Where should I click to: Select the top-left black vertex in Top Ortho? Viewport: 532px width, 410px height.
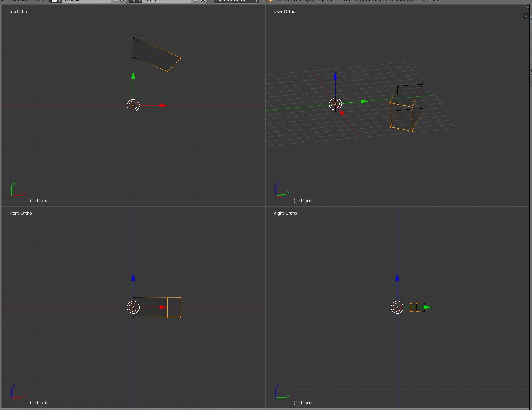coord(133,38)
